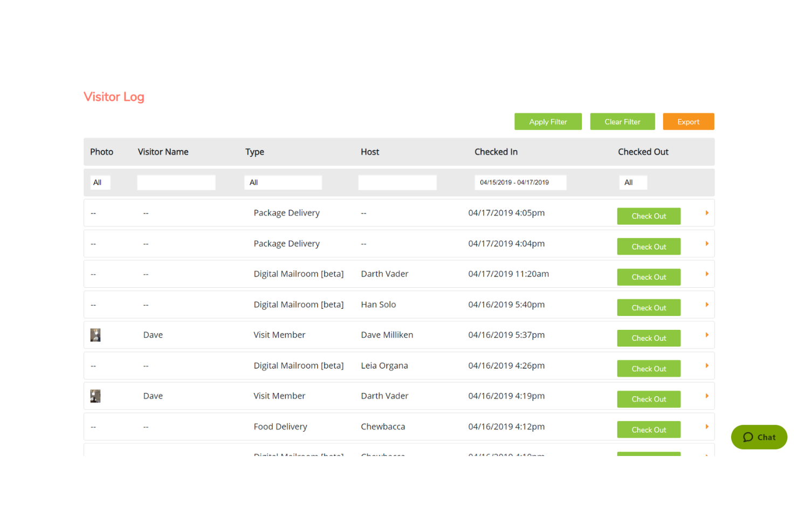Open the Checked Out filter dropdown

tap(632, 183)
